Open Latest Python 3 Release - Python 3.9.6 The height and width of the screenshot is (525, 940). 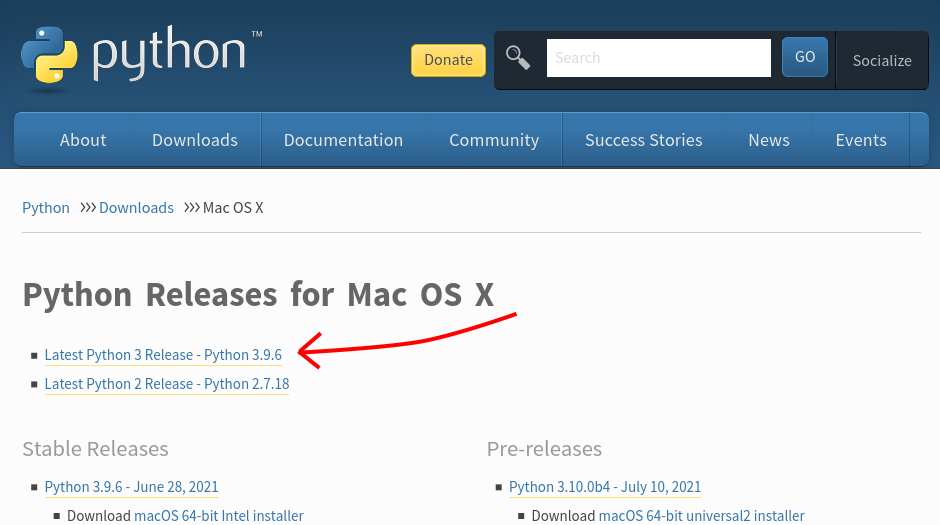coord(163,355)
